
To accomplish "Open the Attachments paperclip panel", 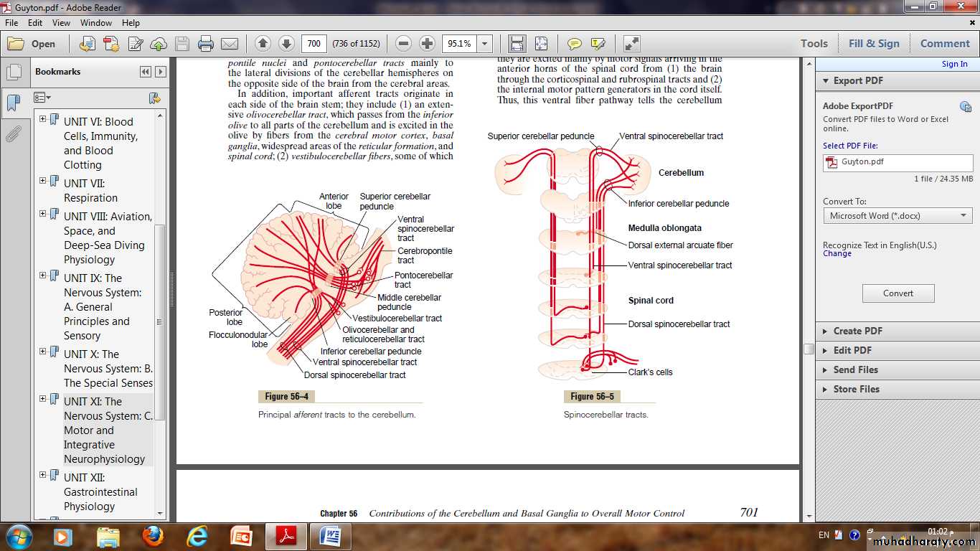I will 13,134.
